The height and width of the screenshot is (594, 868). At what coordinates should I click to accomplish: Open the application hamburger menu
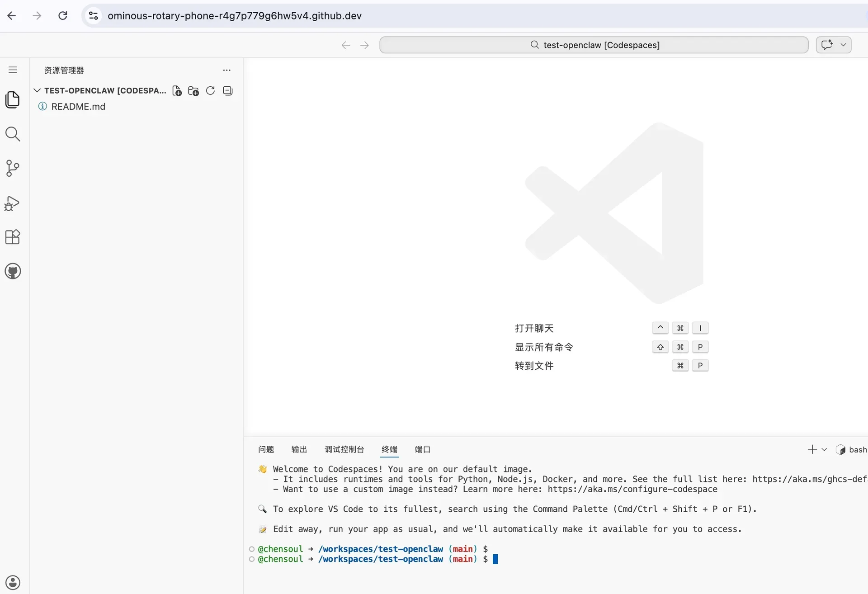tap(13, 70)
